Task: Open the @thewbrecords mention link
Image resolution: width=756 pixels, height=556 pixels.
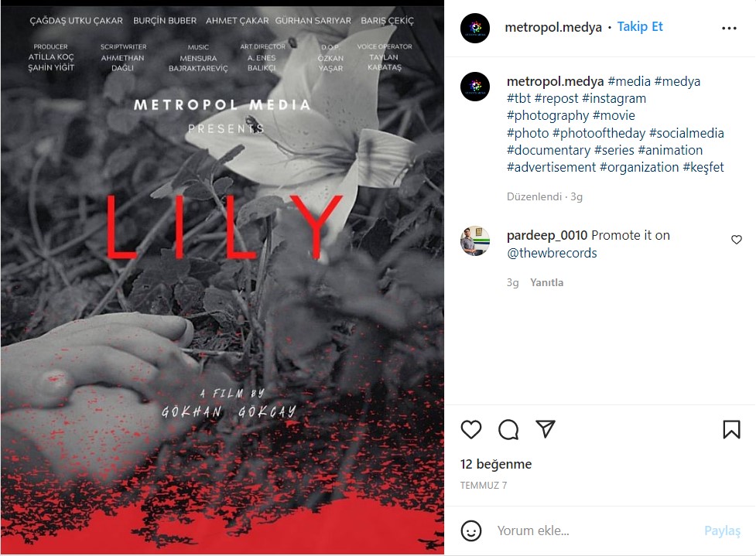Action: 552,253
